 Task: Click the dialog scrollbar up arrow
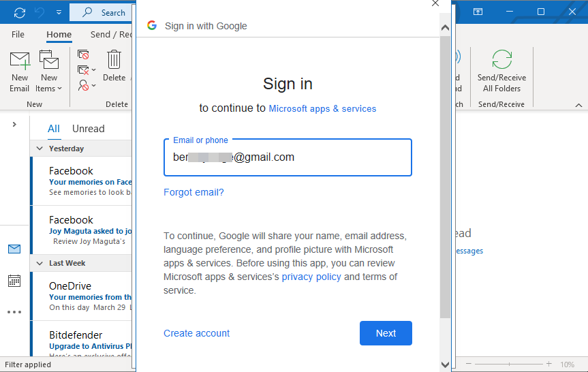[445, 27]
